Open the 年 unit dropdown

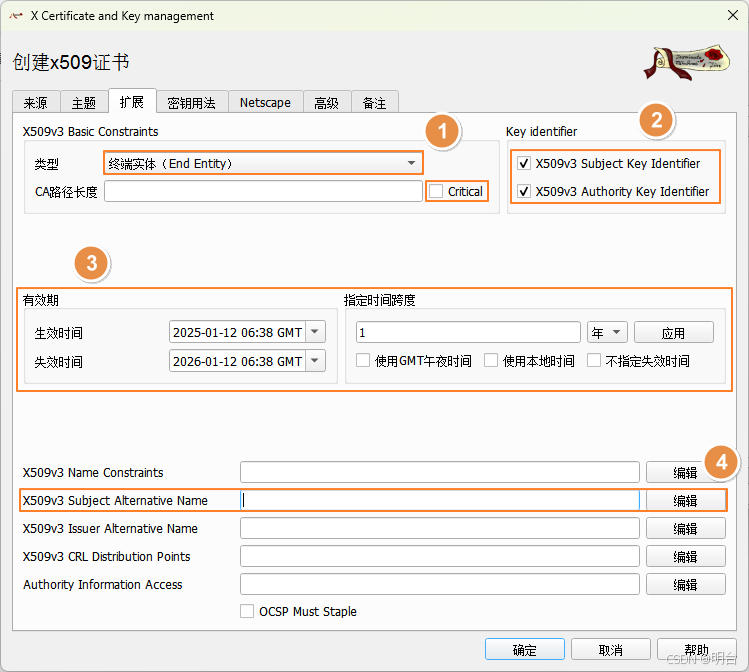[607, 332]
